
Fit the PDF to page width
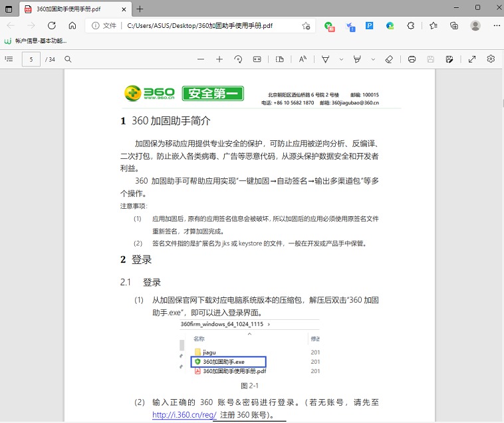[x=257, y=59]
